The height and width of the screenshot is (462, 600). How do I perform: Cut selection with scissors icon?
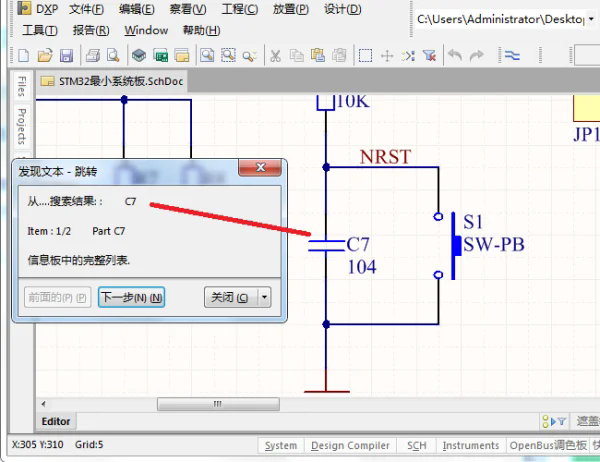pos(275,56)
